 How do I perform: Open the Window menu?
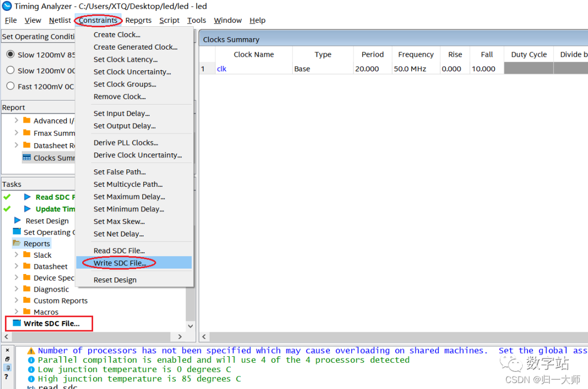(228, 20)
